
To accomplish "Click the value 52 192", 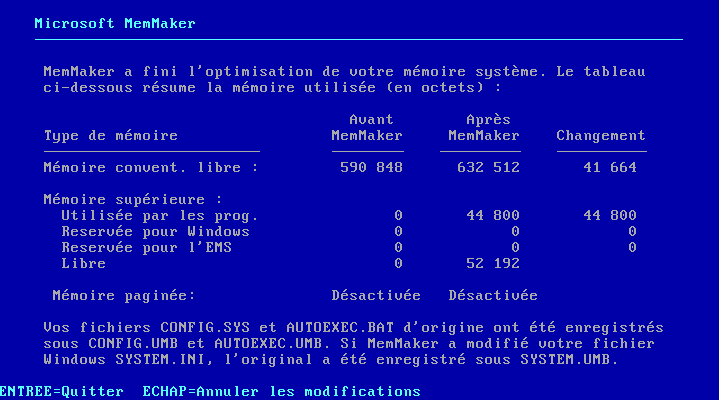I will click(x=493, y=264).
